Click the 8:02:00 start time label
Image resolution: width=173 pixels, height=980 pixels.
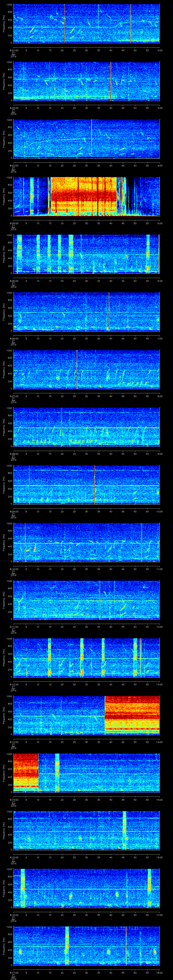(x=14, y=108)
